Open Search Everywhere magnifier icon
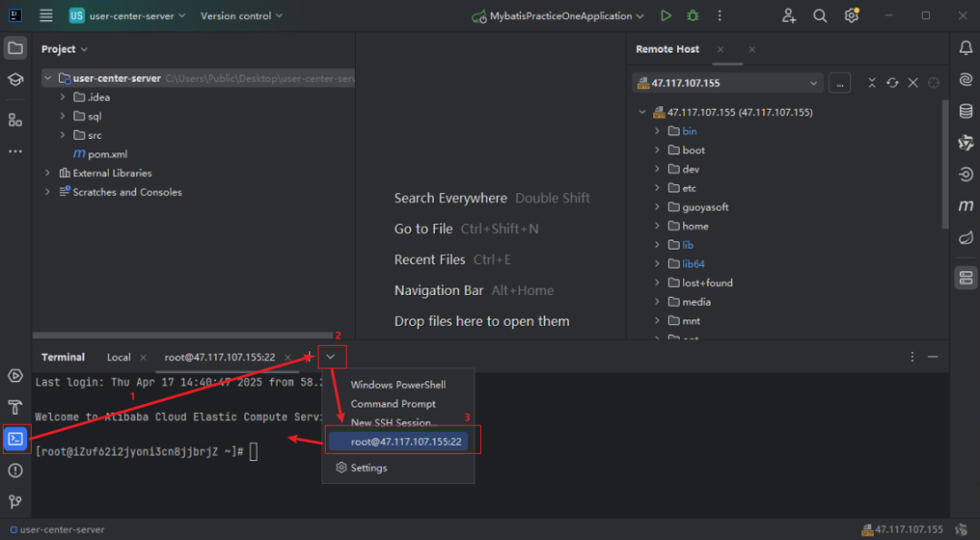Screen dimensions: 980x540 click(x=820, y=15)
